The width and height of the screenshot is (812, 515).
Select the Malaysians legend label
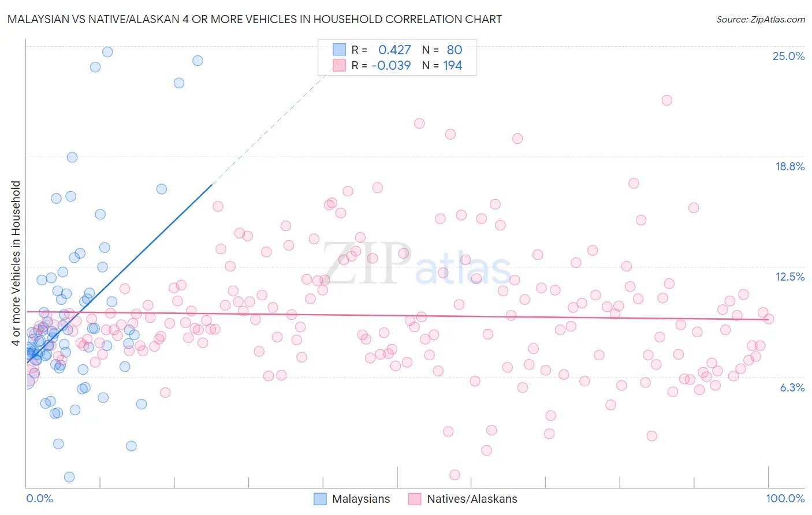[361, 499]
